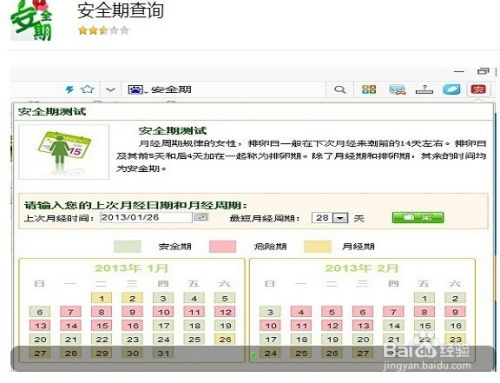Click the 安全期测试 panel title
This screenshot has width=500, height=383.
(x=52, y=111)
